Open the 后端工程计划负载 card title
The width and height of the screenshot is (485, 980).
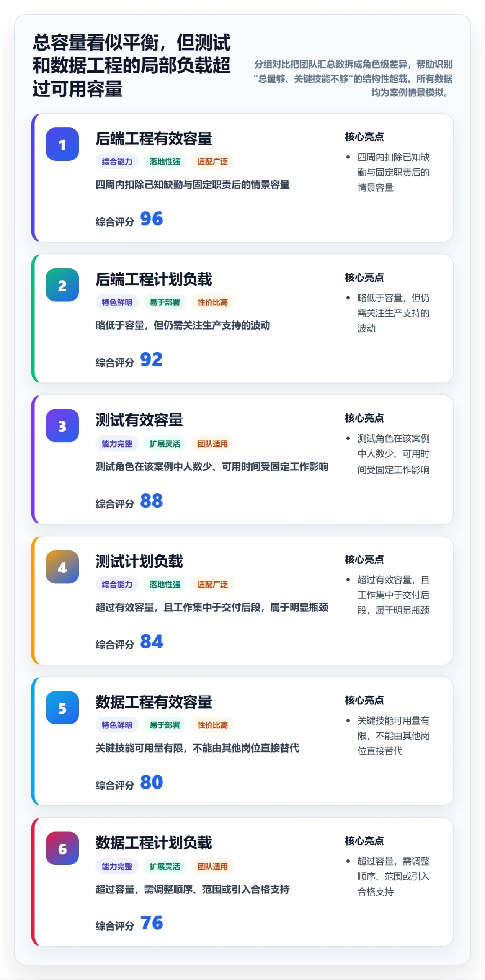tap(154, 279)
